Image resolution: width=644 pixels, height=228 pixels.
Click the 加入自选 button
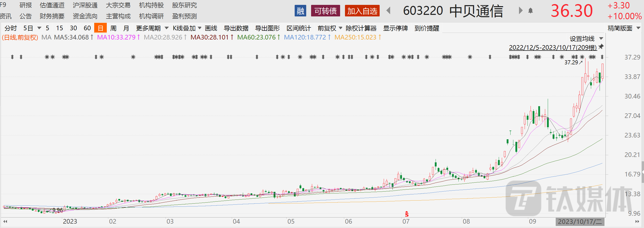(x=362, y=11)
